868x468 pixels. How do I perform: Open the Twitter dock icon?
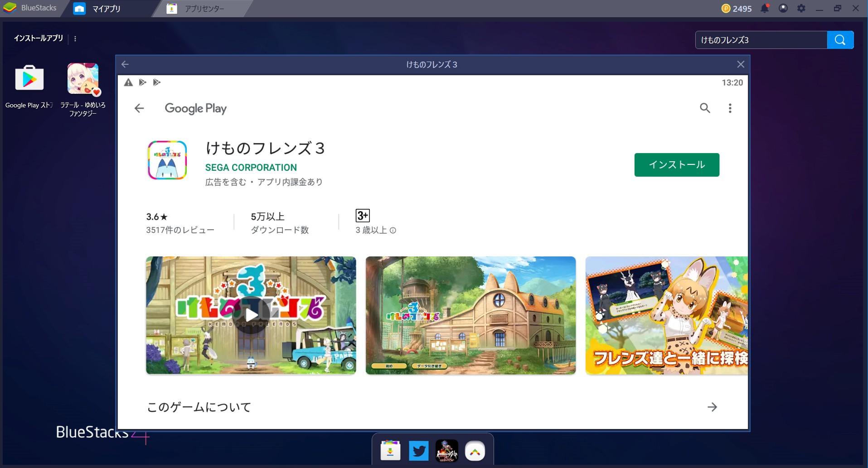[418, 451]
